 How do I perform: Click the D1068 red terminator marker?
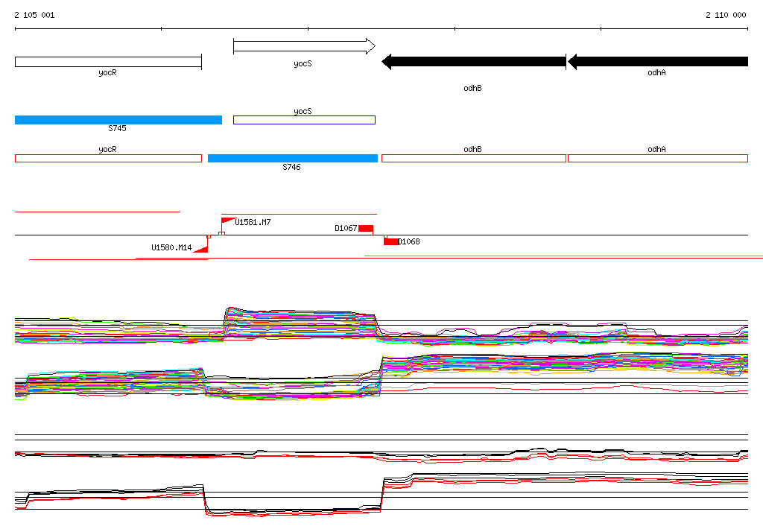coord(390,241)
